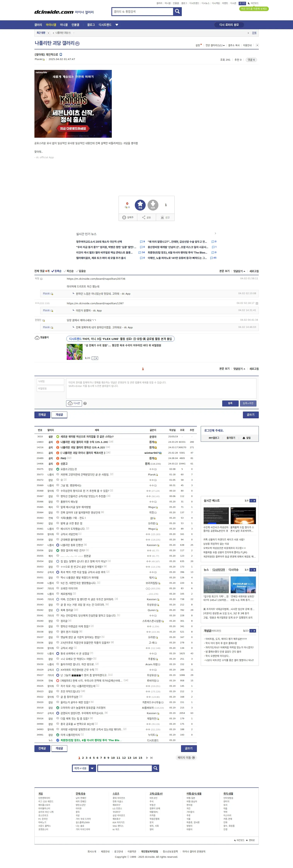Expand 연관 갤러리(3/1) dropdown
The height and width of the screenshot is (868, 293).
tap(215, 46)
